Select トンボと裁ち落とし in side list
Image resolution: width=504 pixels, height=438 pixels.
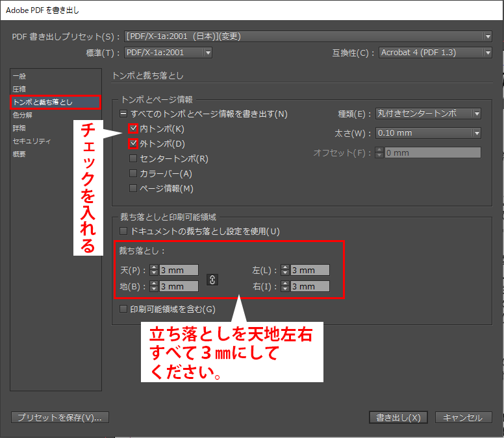56,102
